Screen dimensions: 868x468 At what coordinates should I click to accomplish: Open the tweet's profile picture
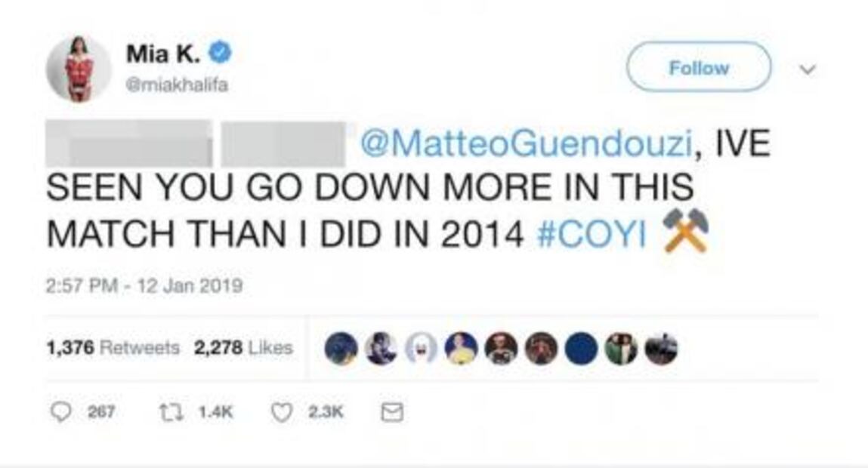coord(79,69)
